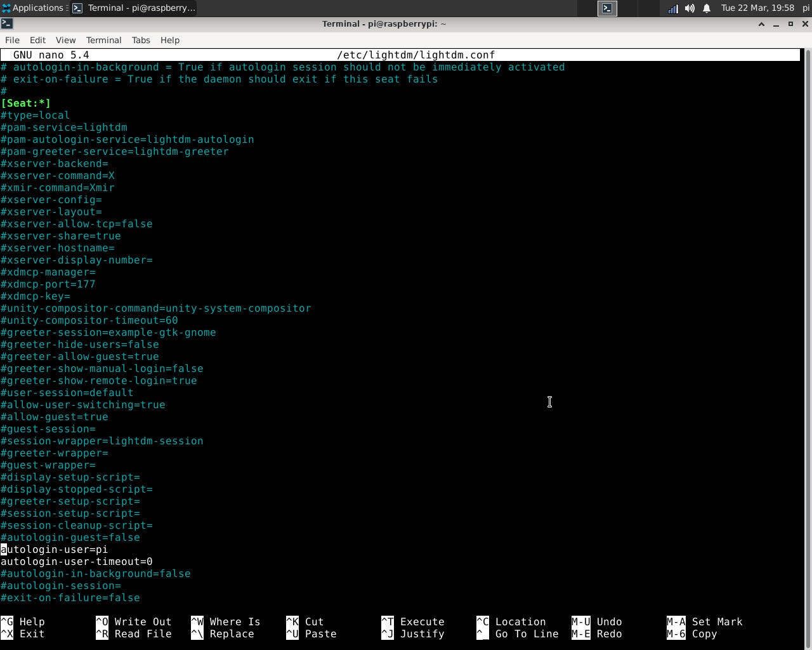The width and height of the screenshot is (812, 650).
Task: Open the Tabs menu
Action: [140, 40]
